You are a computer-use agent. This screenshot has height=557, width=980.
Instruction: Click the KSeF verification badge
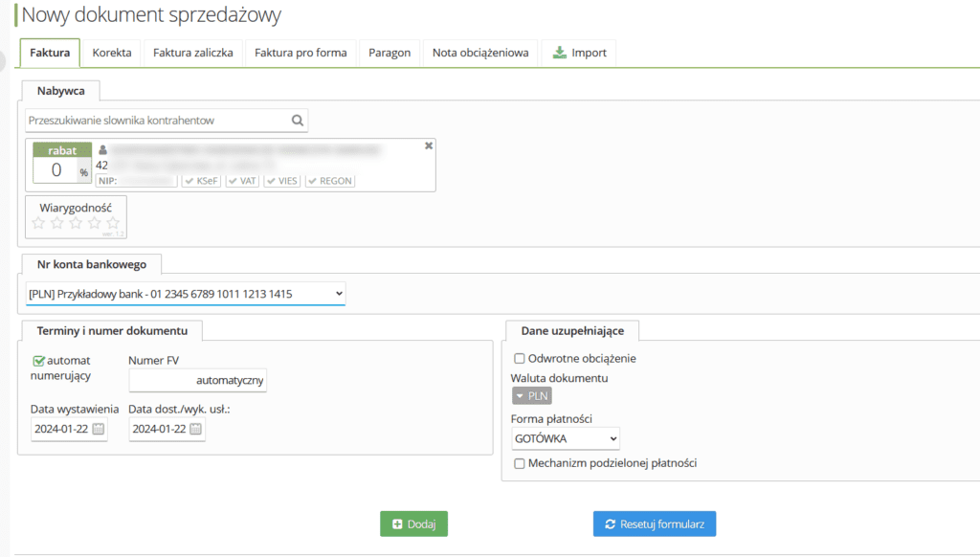coord(202,181)
